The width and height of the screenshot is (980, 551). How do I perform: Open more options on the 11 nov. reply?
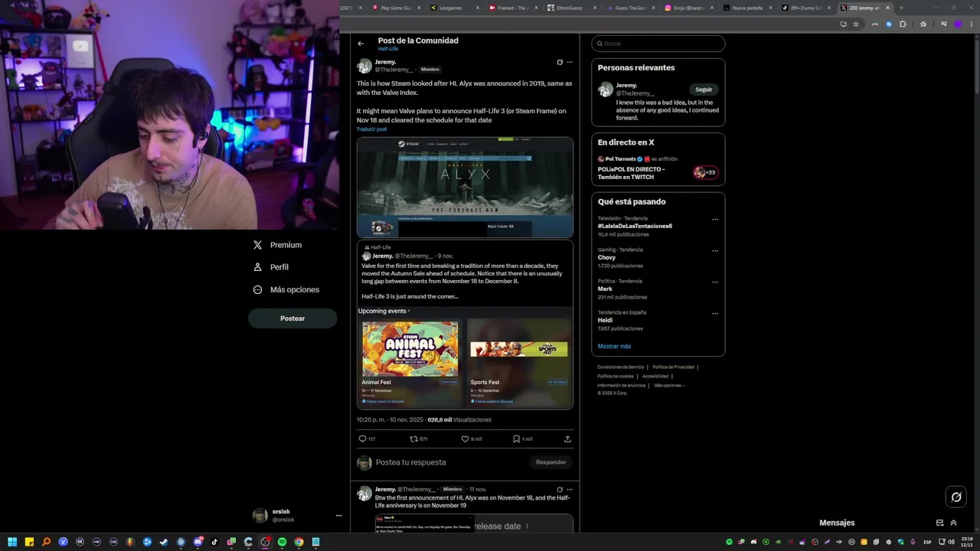click(x=569, y=489)
